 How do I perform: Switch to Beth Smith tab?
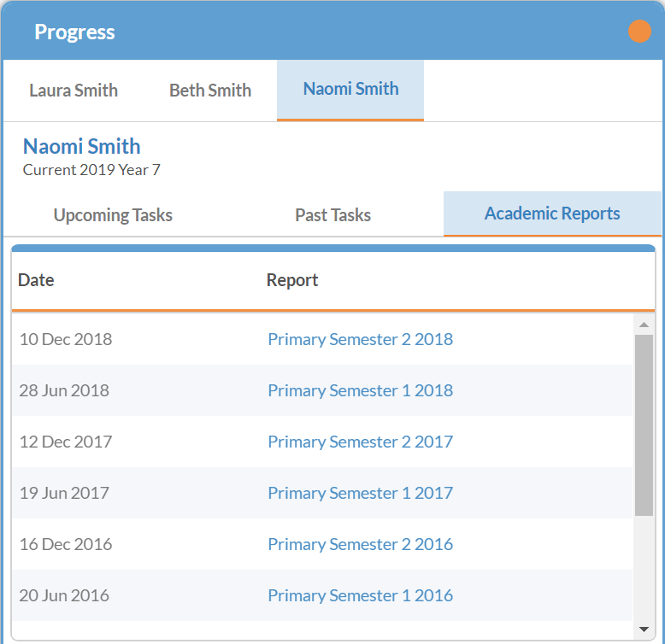pyautogui.click(x=210, y=91)
